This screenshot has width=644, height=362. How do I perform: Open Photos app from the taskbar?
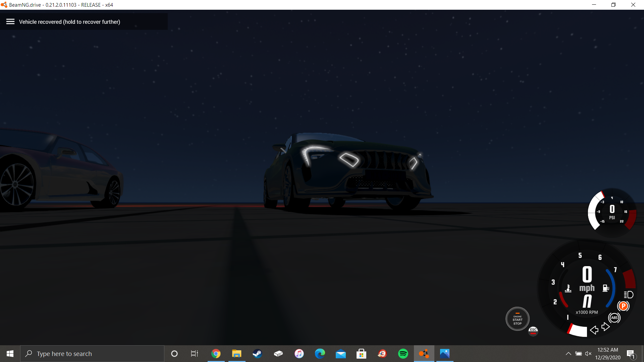[445, 354]
